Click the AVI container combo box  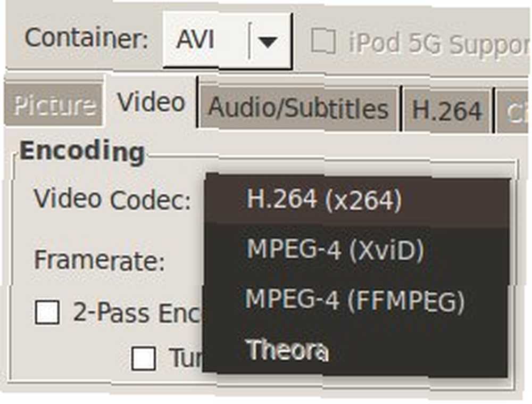[227, 41]
